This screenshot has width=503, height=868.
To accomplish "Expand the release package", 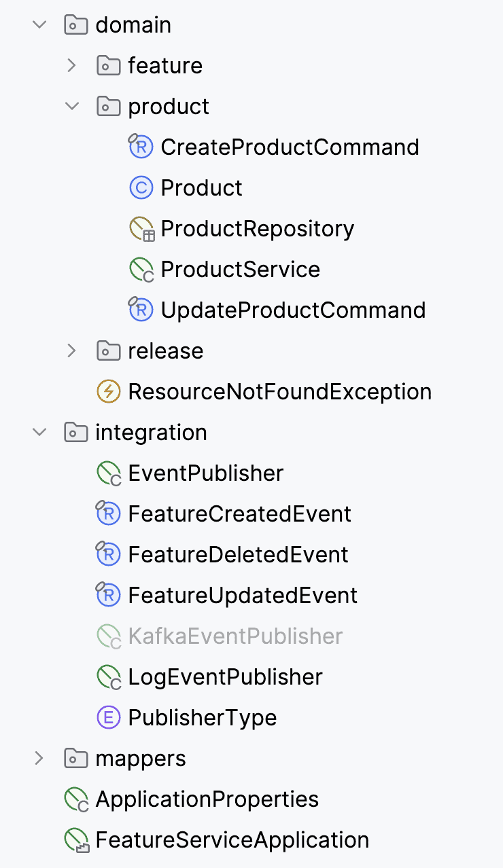I will (72, 351).
